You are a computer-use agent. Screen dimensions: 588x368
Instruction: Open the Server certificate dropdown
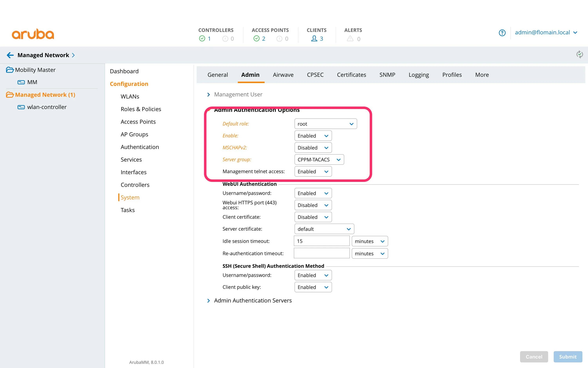(324, 229)
